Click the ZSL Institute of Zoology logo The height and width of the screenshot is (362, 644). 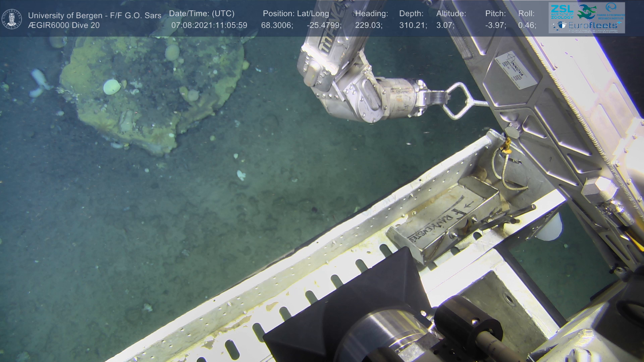(x=562, y=11)
